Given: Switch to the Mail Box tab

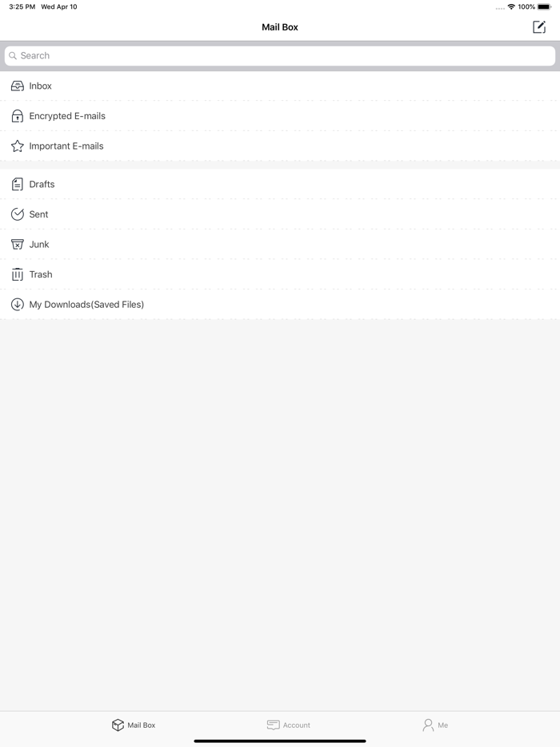Looking at the screenshot, I should tap(134, 725).
